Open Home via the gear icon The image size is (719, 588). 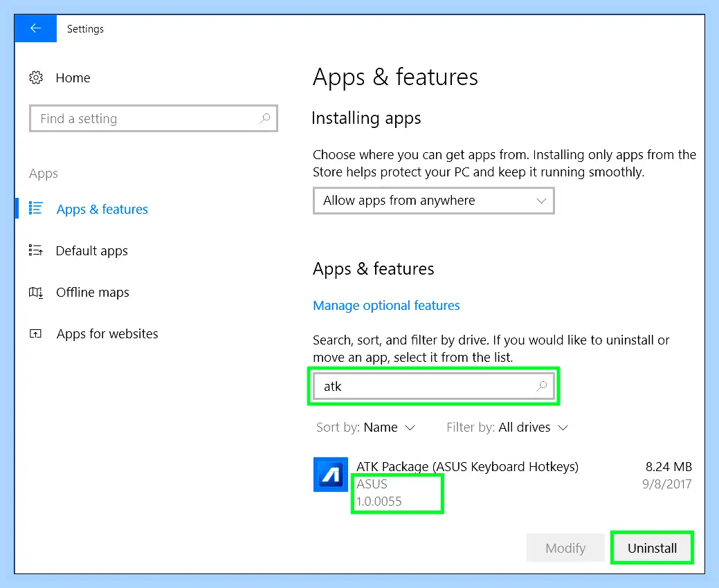pyautogui.click(x=36, y=78)
